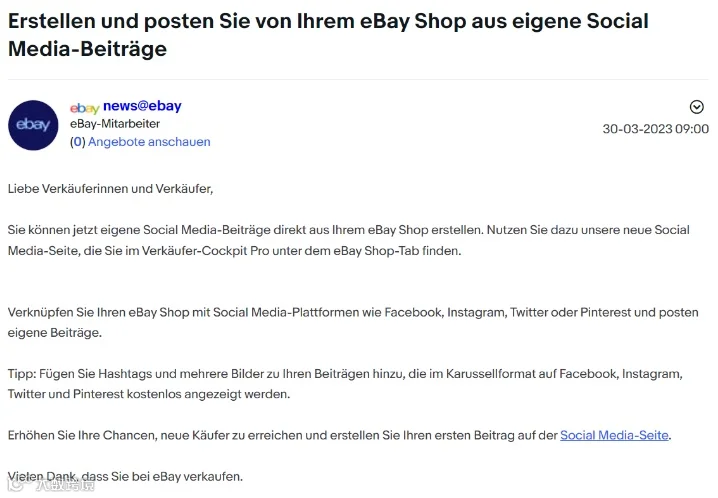Click the post timestamp 30-03-2023 09:00
The width and height of the screenshot is (718, 498).
[655, 129]
